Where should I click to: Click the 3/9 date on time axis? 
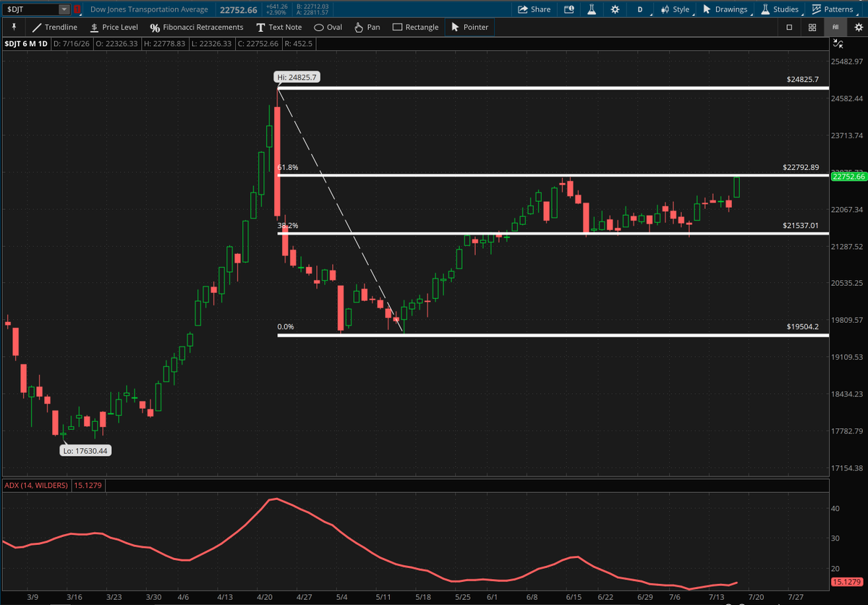[x=34, y=598]
